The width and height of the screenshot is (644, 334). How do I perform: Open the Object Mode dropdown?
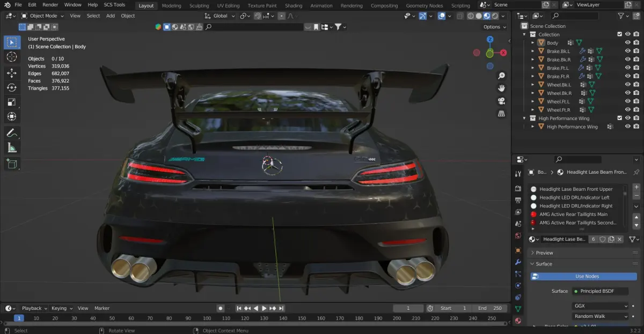tap(42, 16)
